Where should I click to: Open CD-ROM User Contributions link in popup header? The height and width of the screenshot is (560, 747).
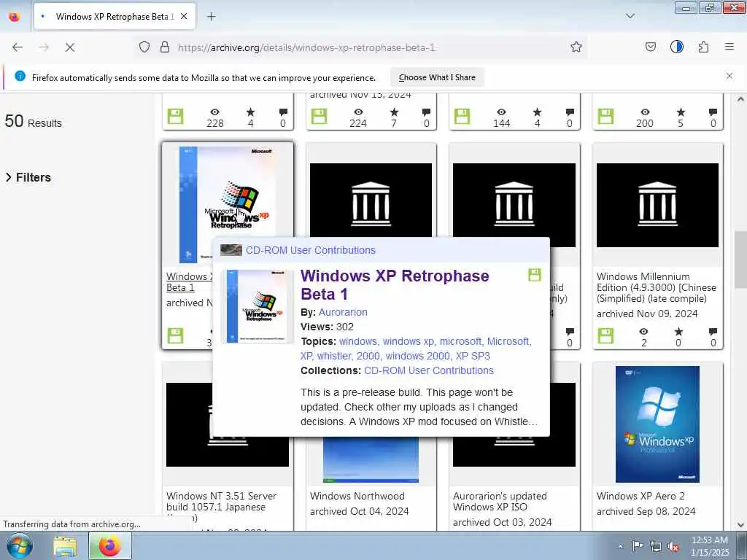pyautogui.click(x=311, y=250)
